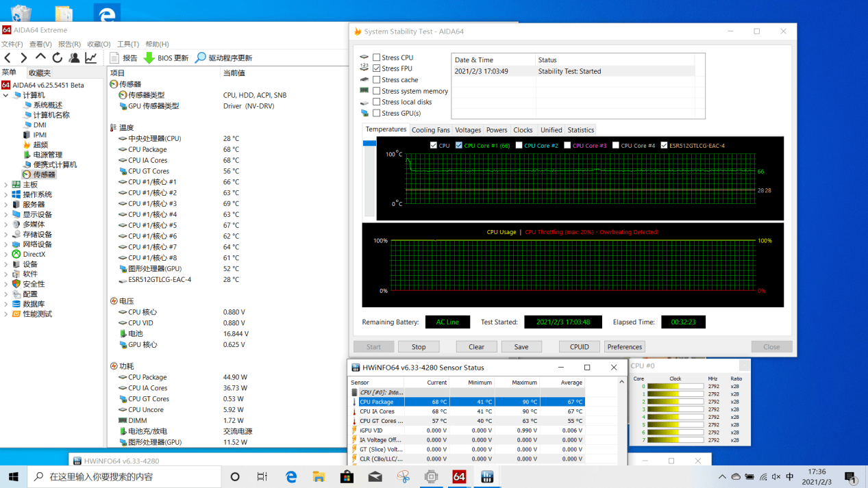Enable CPU Core #2 graph checkbox
Screen dimensions: 868x488
[x=519, y=145]
